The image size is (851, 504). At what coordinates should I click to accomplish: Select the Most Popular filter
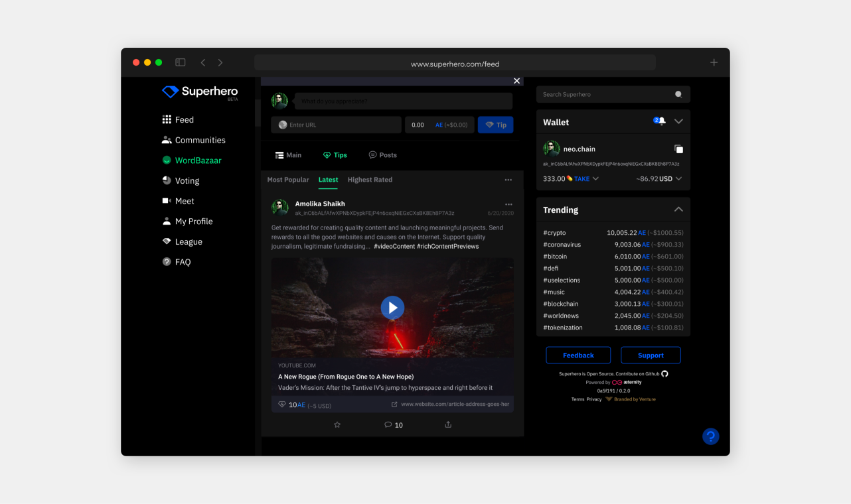click(287, 180)
